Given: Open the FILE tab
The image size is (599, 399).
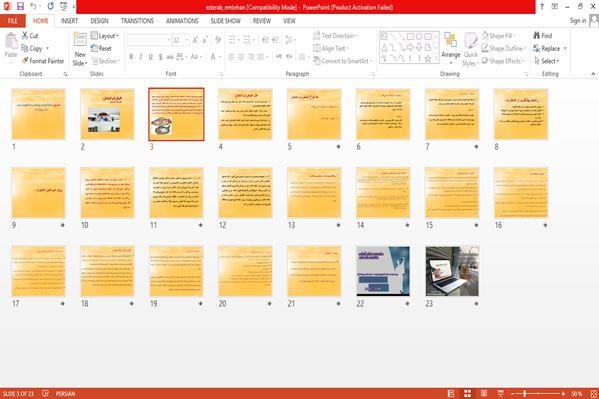Looking at the screenshot, I should [x=13, y=21].
